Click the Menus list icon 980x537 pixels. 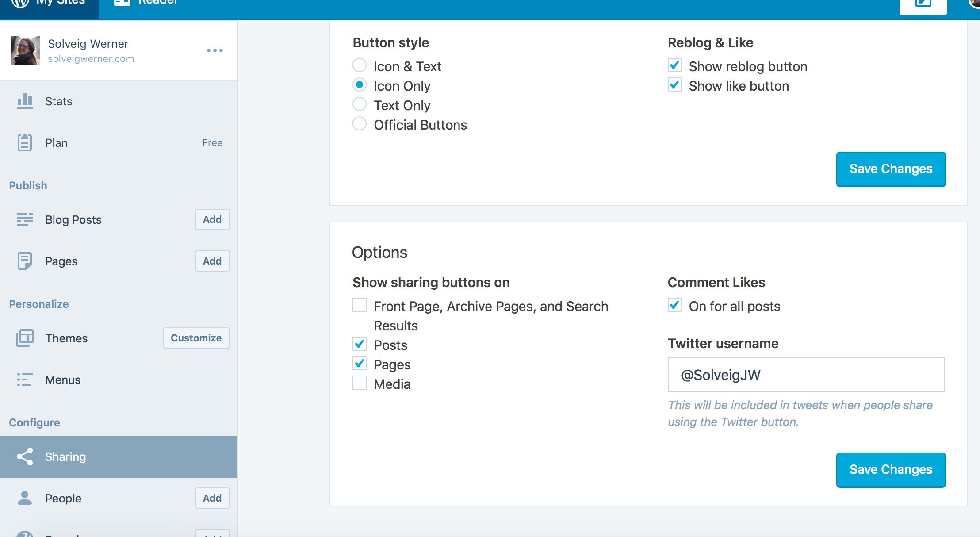click(24, 380)
